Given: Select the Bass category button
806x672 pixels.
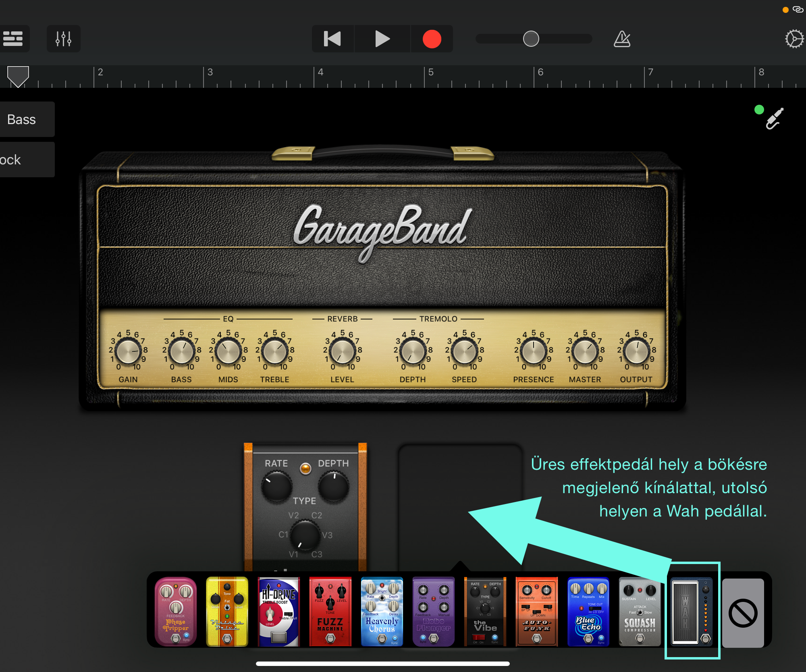Looking at the screenshot, I should [x=27, y=119].
